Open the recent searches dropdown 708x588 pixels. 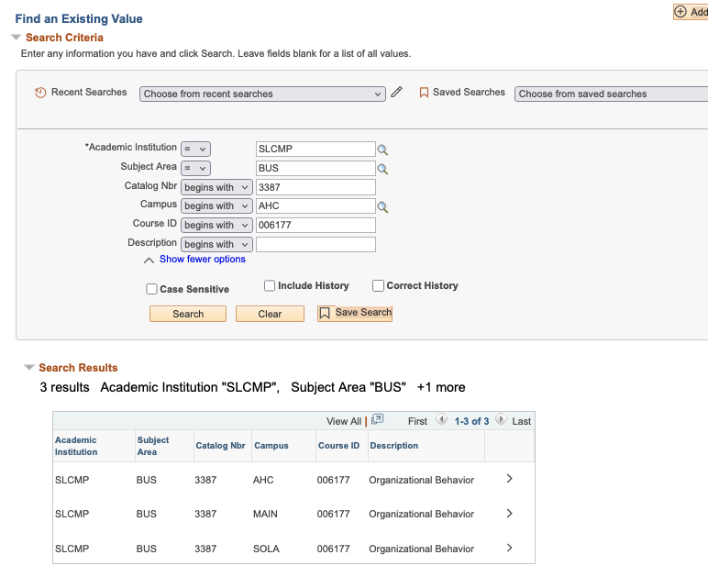[x=262, y=94]
